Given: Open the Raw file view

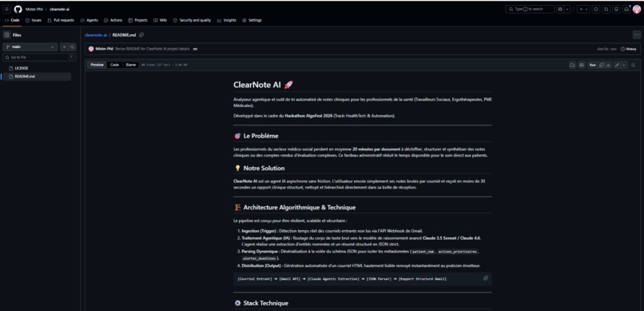Looking at the screenshot, I should [593, 65].
